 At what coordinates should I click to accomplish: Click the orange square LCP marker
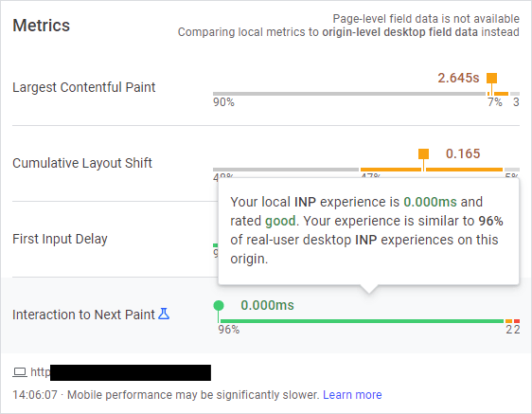(x=491, y=78)
